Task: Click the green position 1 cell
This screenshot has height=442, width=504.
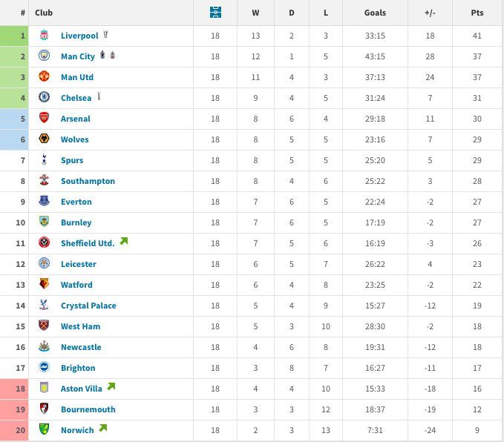Action: tap(14, 36)
